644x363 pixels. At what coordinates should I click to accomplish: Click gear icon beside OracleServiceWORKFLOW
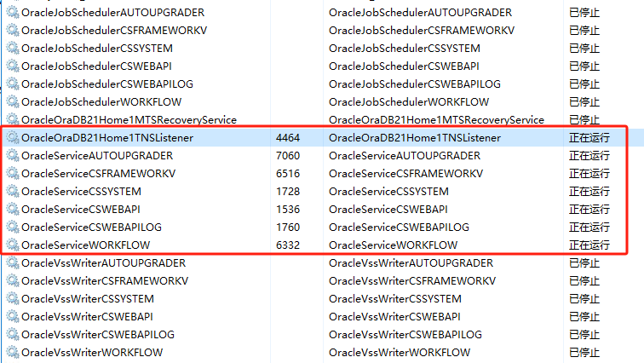tap(13, 245)
